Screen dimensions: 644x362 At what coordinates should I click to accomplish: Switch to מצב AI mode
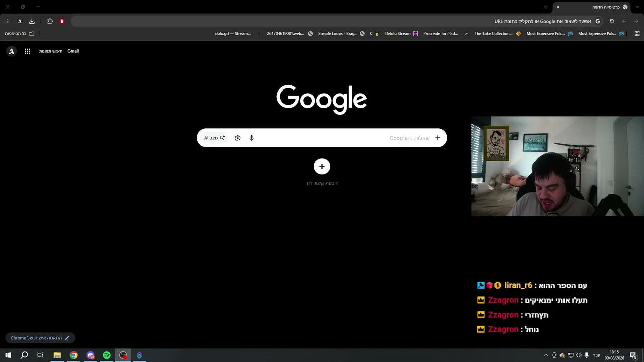[x=214, y=138]
